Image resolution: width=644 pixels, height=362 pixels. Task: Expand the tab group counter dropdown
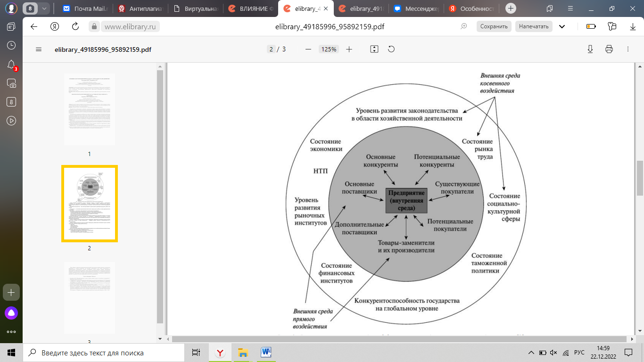pos(44,8)
